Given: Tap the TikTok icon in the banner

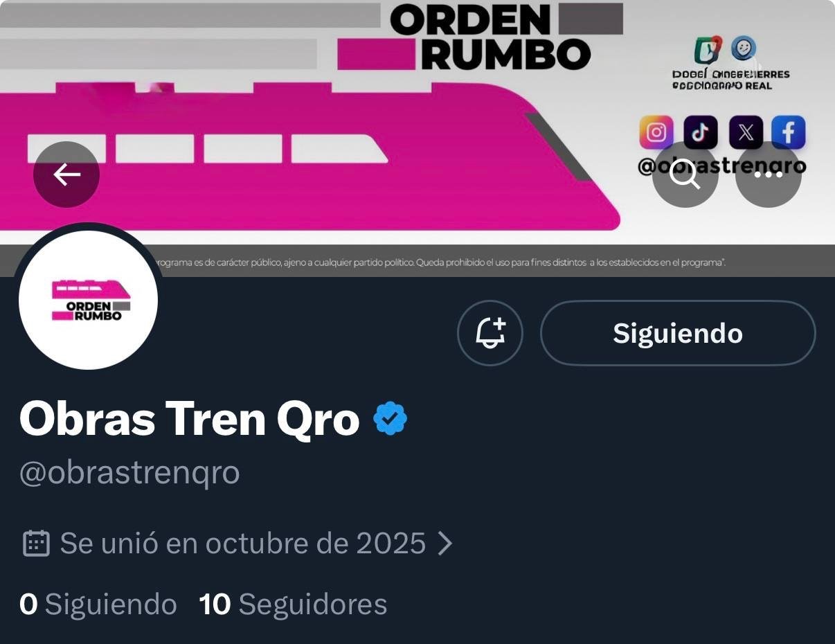Looking at the screenshot, I should [x=701, y=132].
